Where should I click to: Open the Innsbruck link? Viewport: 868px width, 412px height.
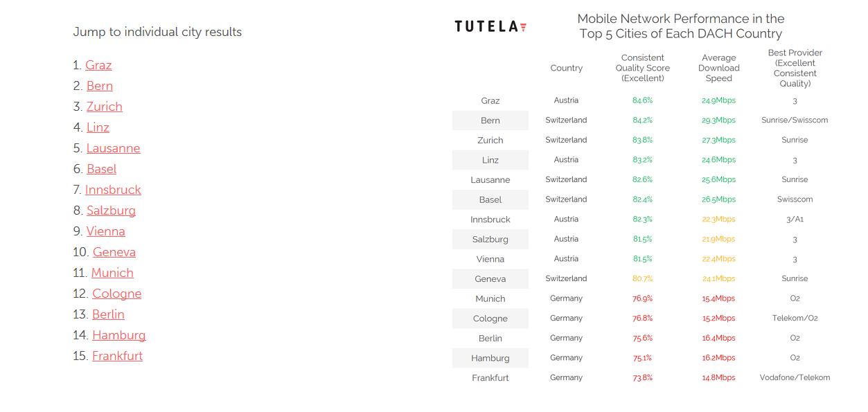click(113, 190)
